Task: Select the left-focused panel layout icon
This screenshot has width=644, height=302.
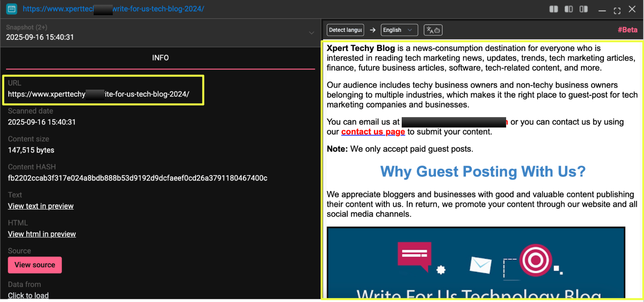Action: (569, 9)
